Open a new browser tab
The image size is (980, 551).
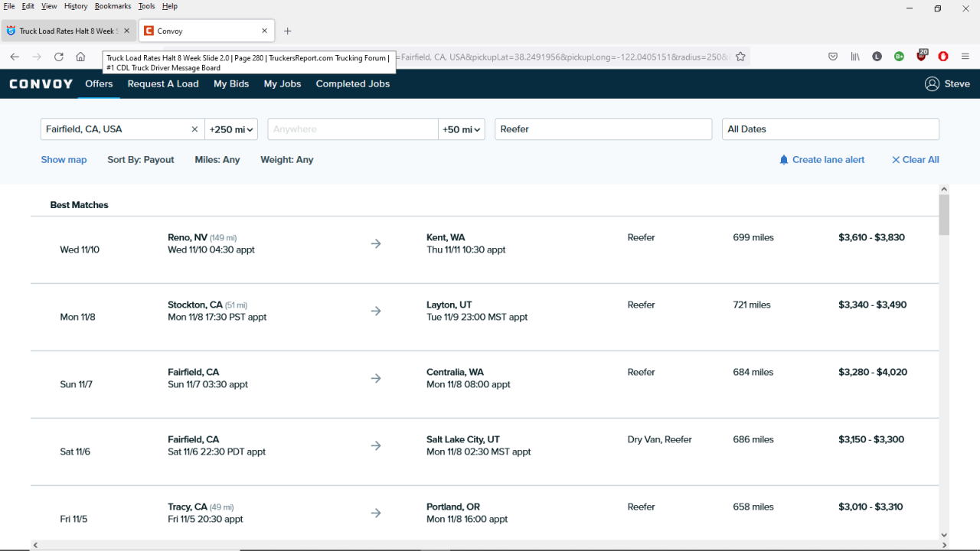click(287, 31)
